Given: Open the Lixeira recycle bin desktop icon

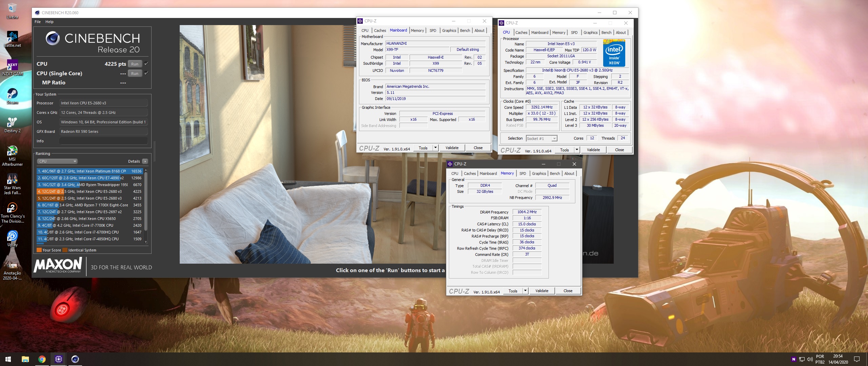Looking at the screenshot, I should [12, 11].
